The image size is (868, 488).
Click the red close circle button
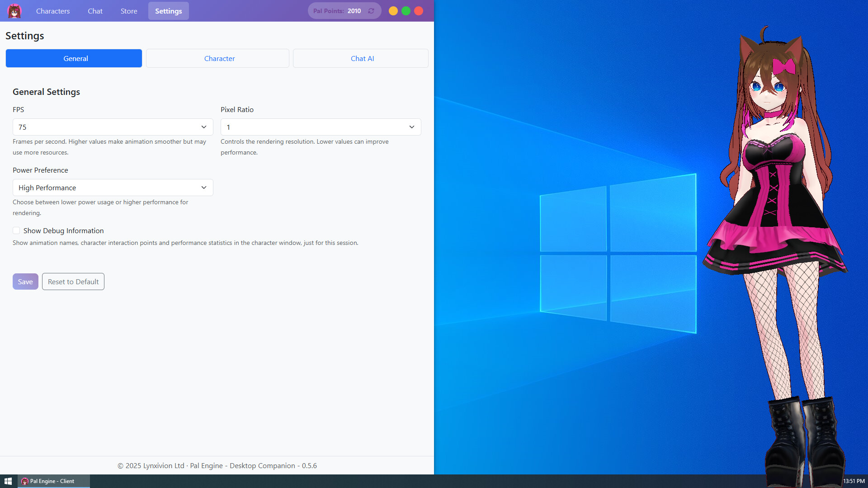419,11
